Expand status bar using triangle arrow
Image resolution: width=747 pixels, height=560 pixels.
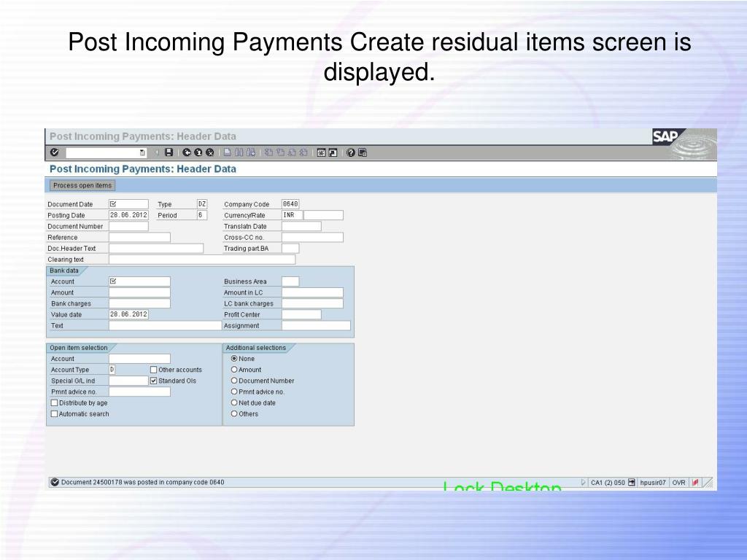(584, 483)
